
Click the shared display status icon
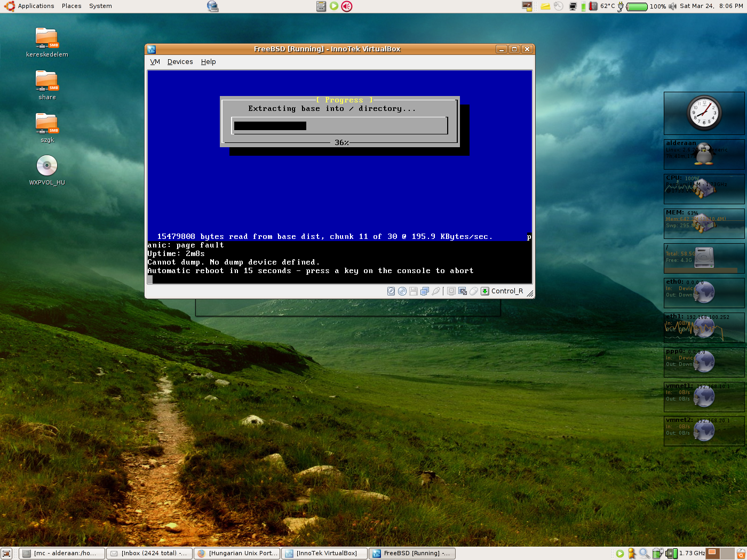pos(451,291)
